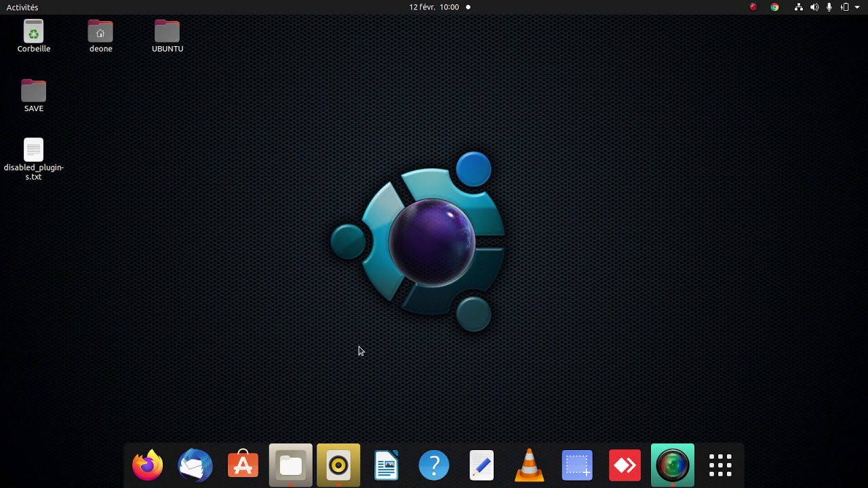Open the Help question mark icon
The height and width of the screenshot is (488, 868).
coord(434,466)
